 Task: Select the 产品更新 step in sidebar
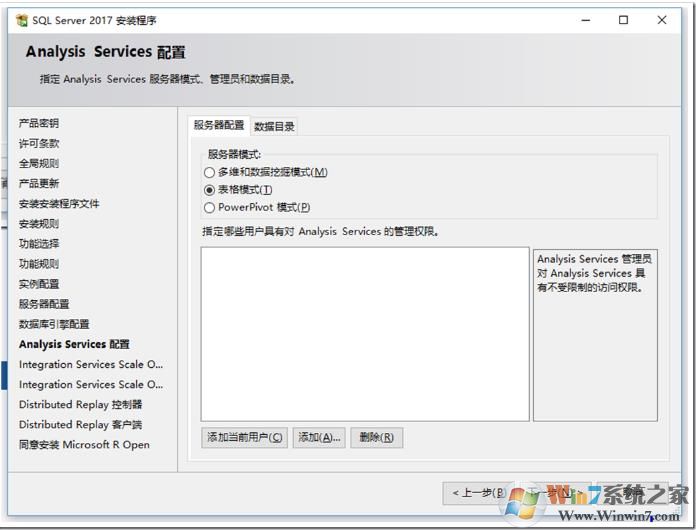pyautogui.click(x=39, y=183)
